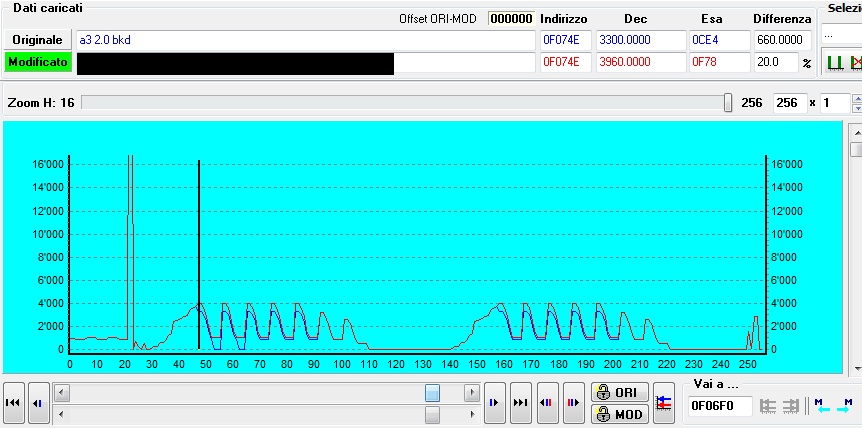This screenshot has height=428, width=862.
Task: Select the modified address 0F074E in red
Action: pyautogui.click(x=566, y=62)
